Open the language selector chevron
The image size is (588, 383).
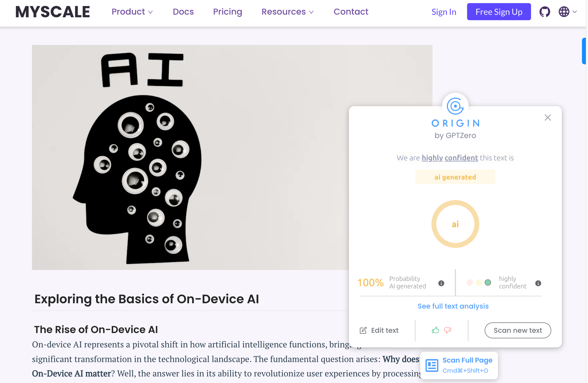point(574,12)
